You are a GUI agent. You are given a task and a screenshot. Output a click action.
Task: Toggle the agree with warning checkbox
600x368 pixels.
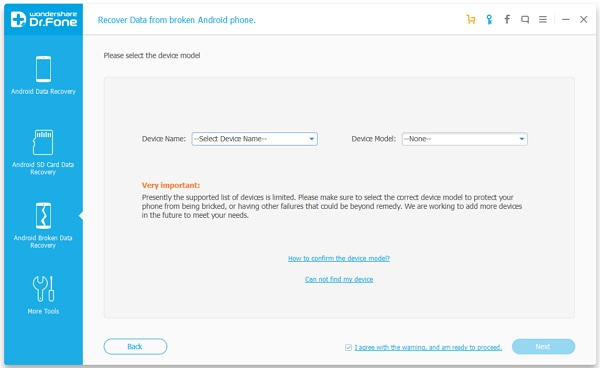pos(348,347)
